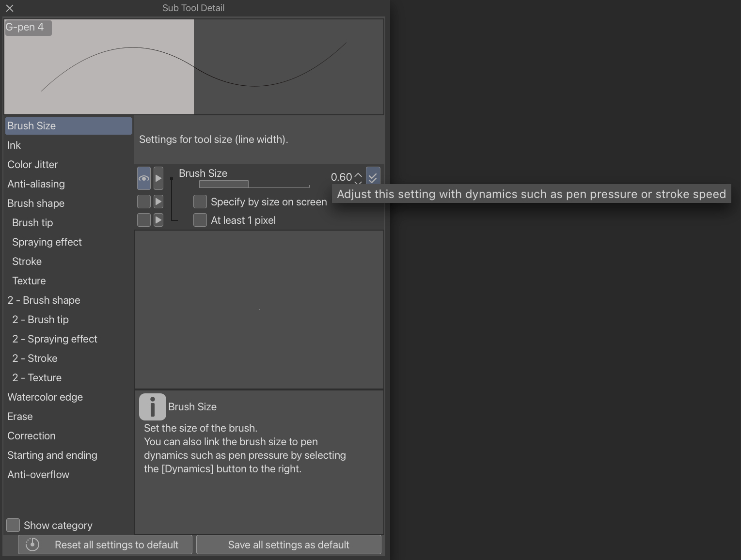Click the info icon beside Brush Size description

point(152,407)
